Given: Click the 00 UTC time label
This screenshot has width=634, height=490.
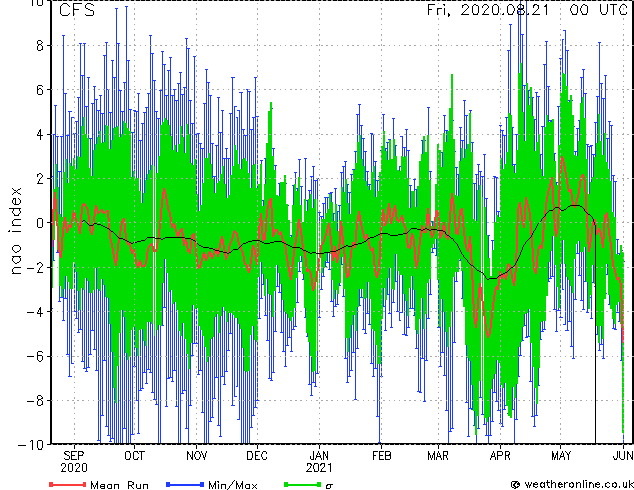Looking at the screenshot, I should pyautogui.click(x=599, y=10).
